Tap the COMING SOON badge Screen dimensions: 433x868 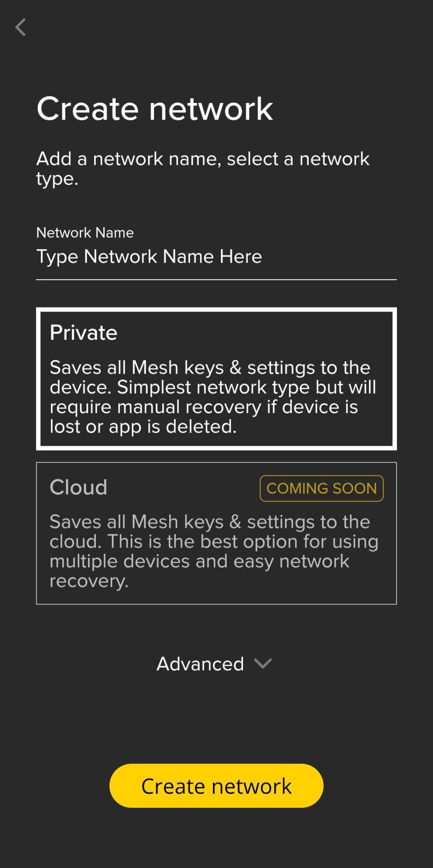(321, 488)
